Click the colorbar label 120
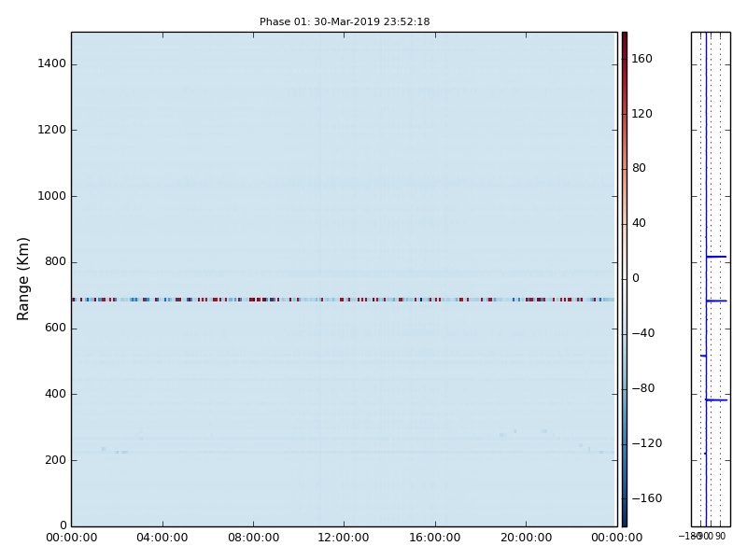The height and width of the screenshot is (560, 747). (x=641, y=114)
